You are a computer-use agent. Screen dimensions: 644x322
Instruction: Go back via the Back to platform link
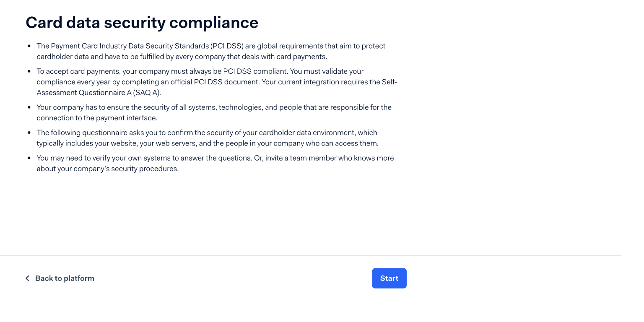click(65, 278)
